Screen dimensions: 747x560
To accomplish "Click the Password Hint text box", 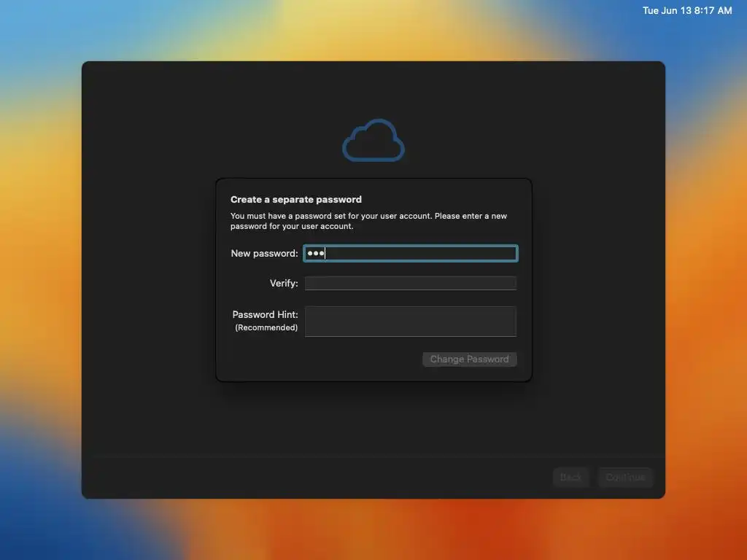I will [410, 322].
